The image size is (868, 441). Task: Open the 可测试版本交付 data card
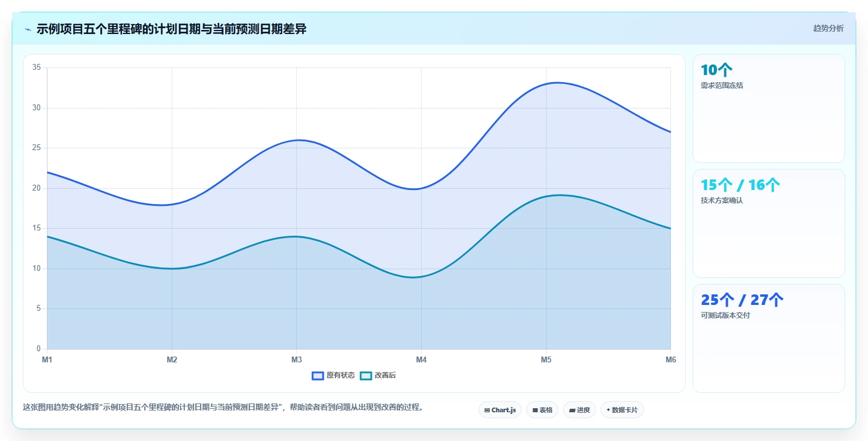tap(768, 338)
